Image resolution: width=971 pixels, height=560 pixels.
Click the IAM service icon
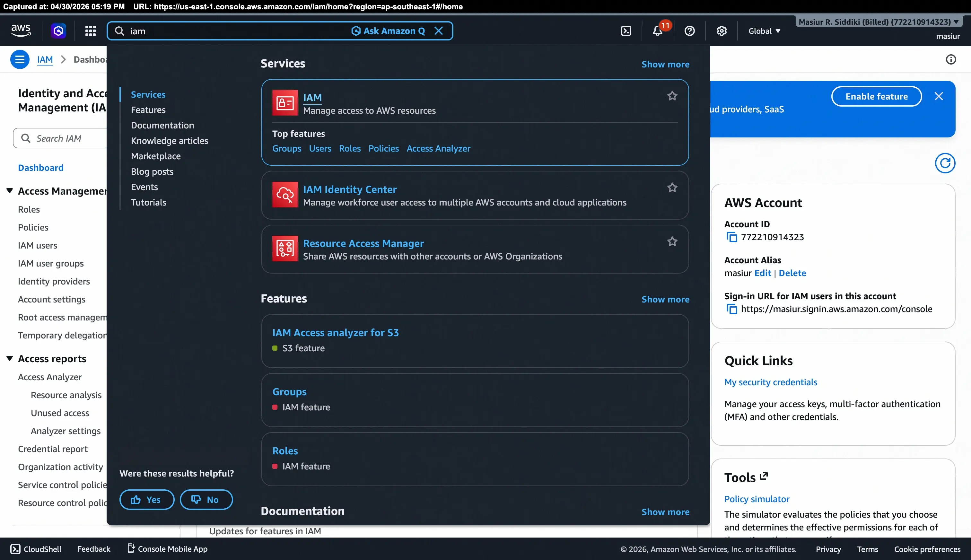285,103
